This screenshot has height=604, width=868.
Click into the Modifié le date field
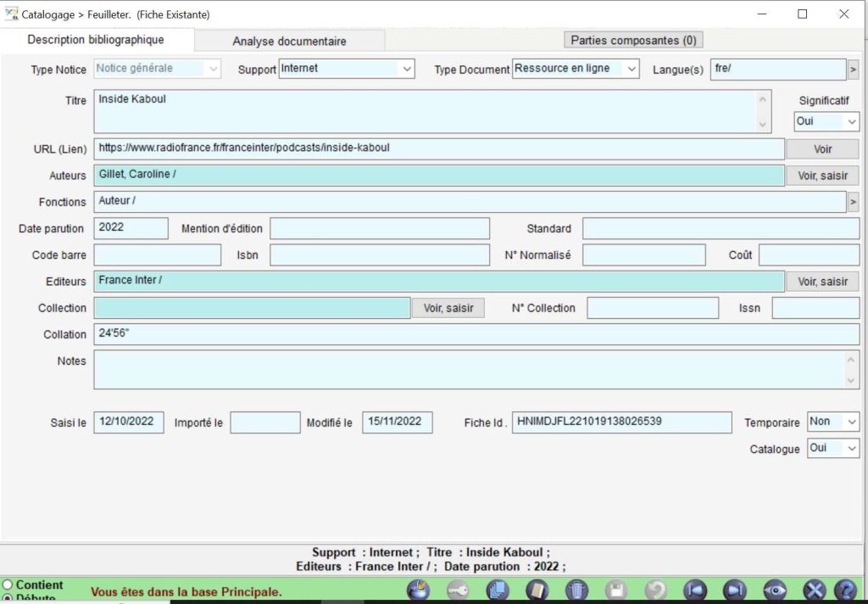pyautogui.click(x=398, y=422)
